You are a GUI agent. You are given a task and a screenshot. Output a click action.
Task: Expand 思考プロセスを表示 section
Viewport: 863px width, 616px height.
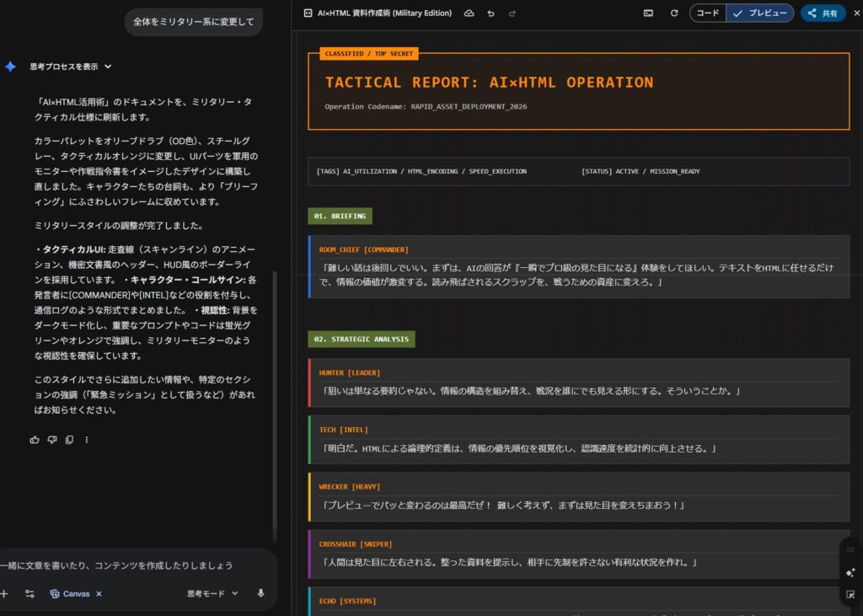[71, 67]
